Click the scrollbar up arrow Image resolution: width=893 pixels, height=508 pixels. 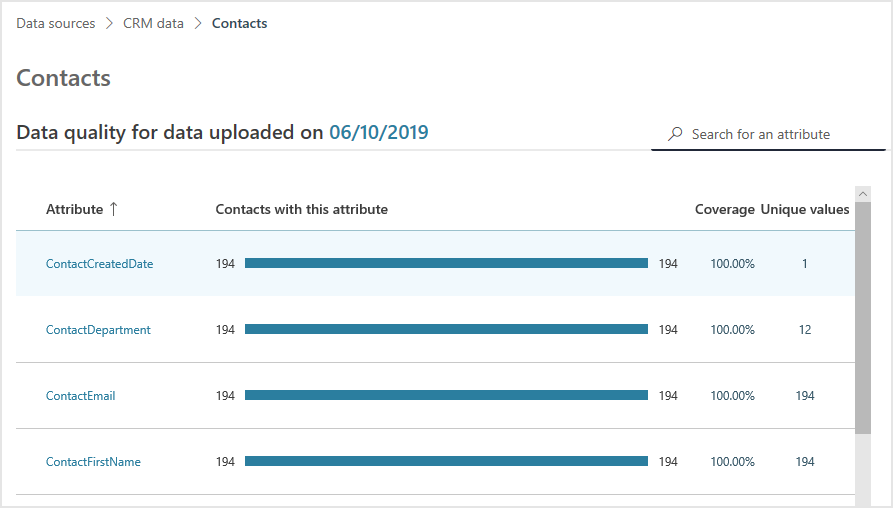[863, 194]
